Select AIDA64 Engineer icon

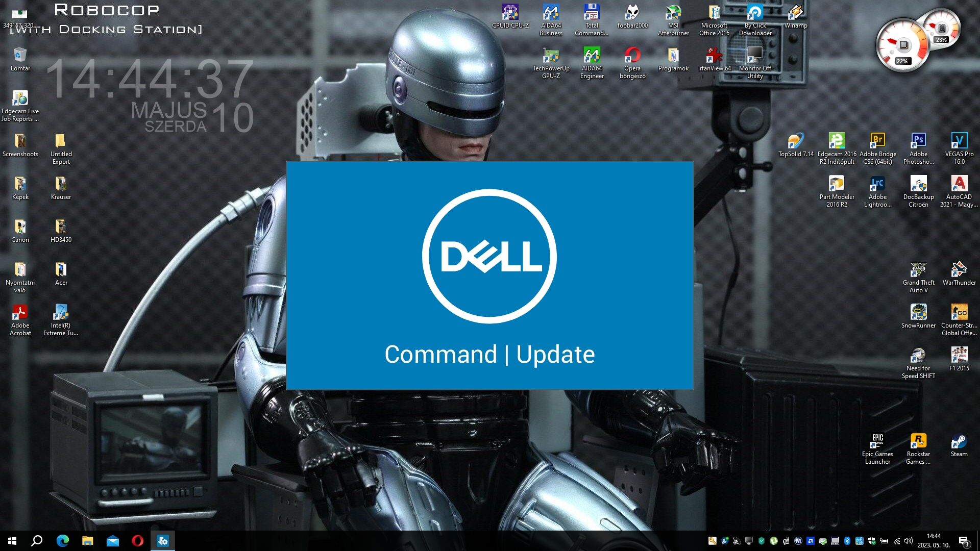click(x=592, y=63)
